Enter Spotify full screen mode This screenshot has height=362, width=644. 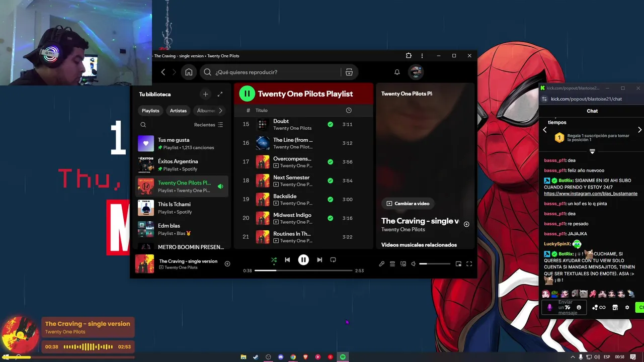pyautogui.click(x=469, y=264)
